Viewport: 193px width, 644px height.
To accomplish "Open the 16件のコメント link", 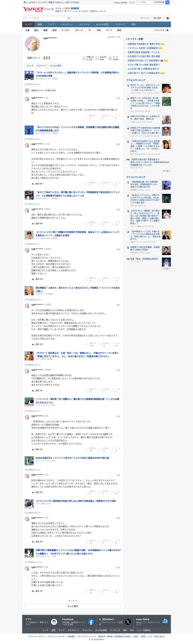I will coord(34,139).
